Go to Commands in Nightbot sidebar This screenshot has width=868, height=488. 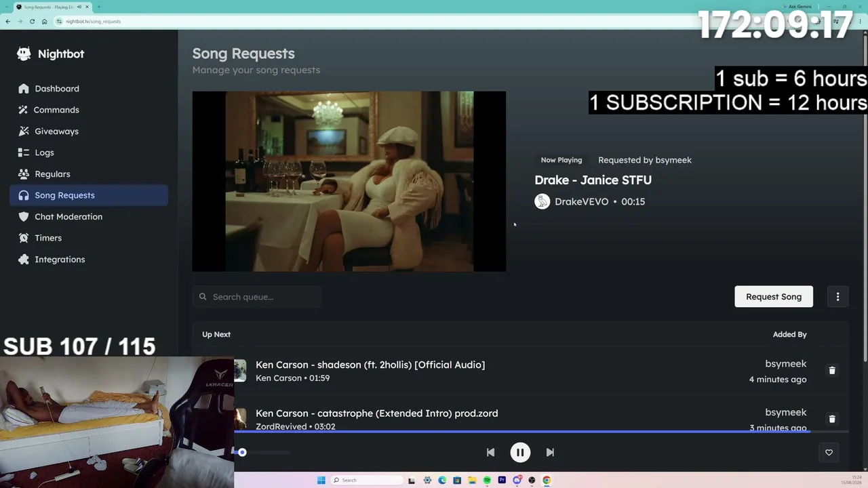(x=89, y=110)
